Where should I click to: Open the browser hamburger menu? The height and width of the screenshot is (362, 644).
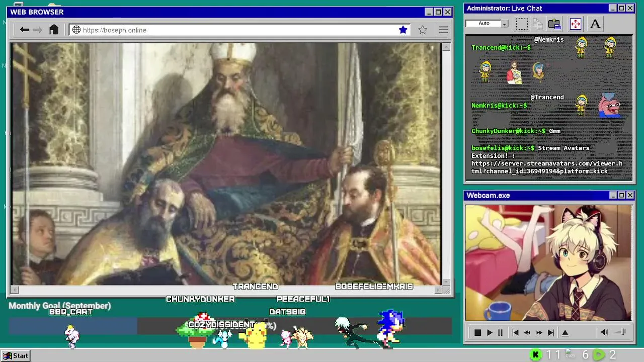pos(443,30)
